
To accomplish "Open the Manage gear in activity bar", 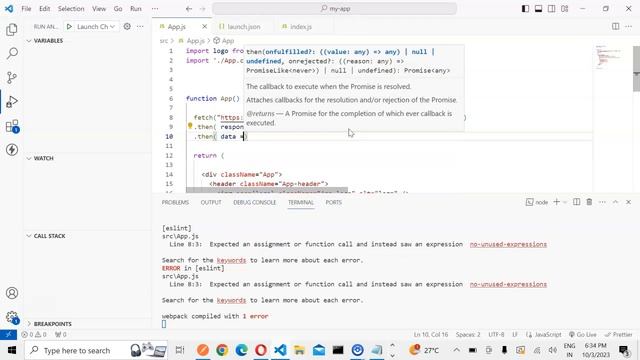I will [x=12, y=317].
